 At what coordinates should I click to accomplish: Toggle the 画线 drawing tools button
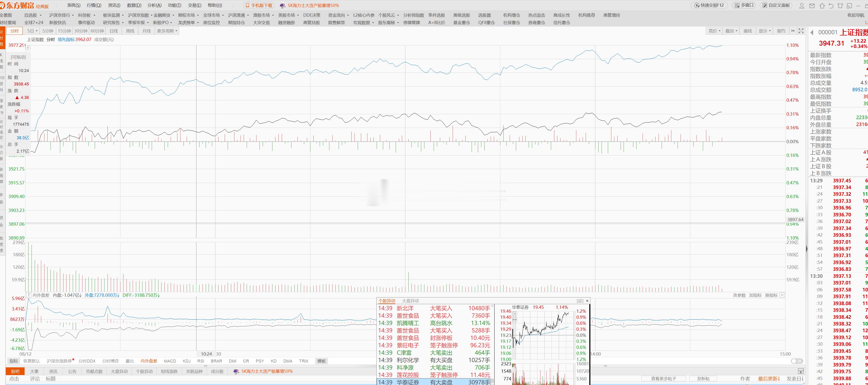tap(748, 31)
